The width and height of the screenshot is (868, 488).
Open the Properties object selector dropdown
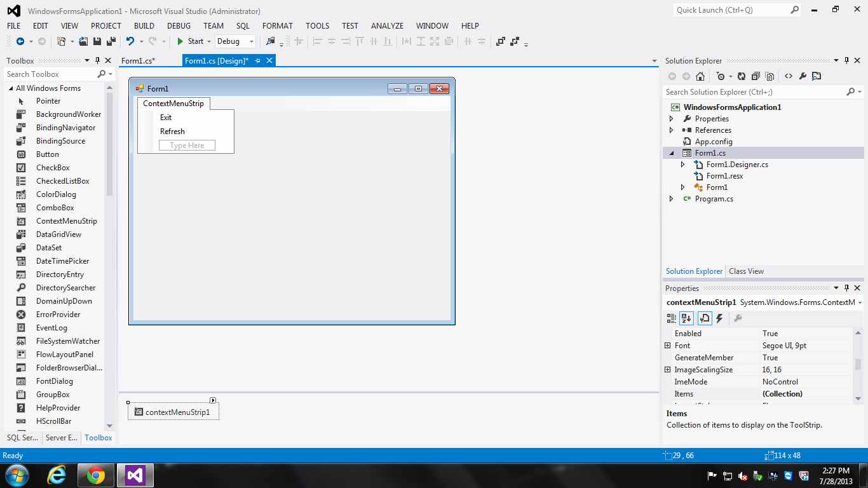tap(860, 302)
